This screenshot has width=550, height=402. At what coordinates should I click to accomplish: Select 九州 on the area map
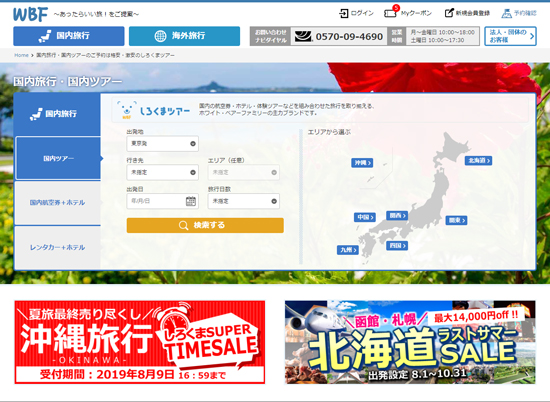coord(348,250)
